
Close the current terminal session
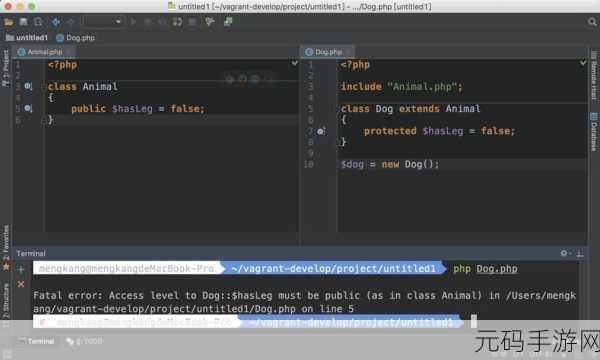pos(21,284)
